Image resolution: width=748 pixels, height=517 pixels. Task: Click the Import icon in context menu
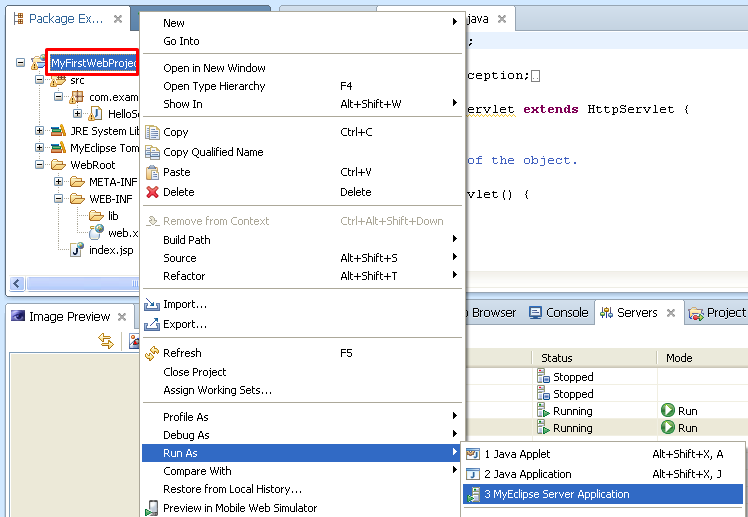point(152,304)
